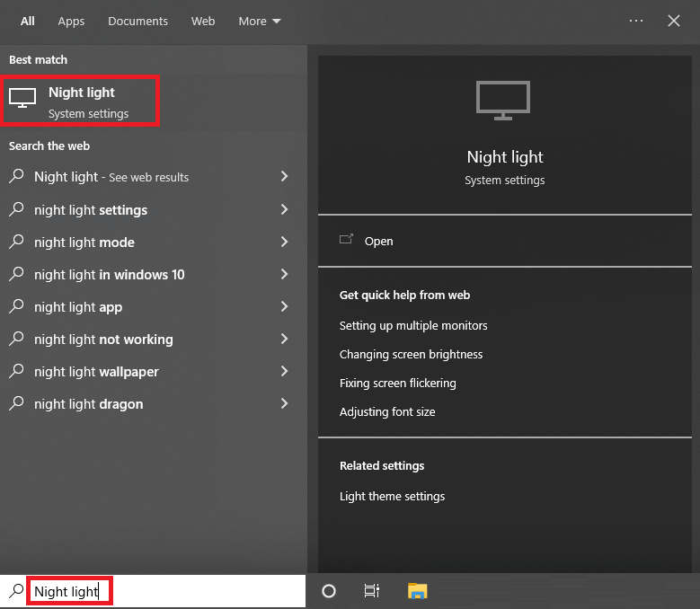Select the Web filter tab
Viewport: 700px width, 609px height.
click(x=203, y=21)
